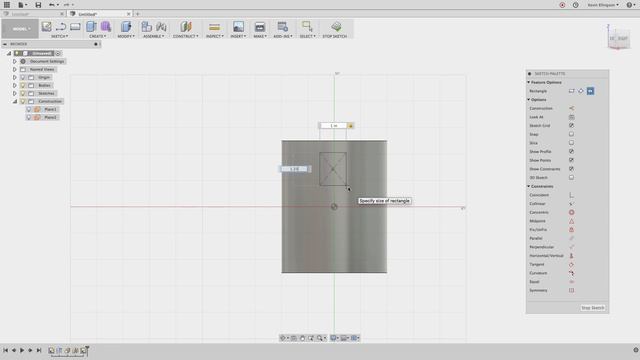Click the Create Sketch tool icon

[47, 27]
